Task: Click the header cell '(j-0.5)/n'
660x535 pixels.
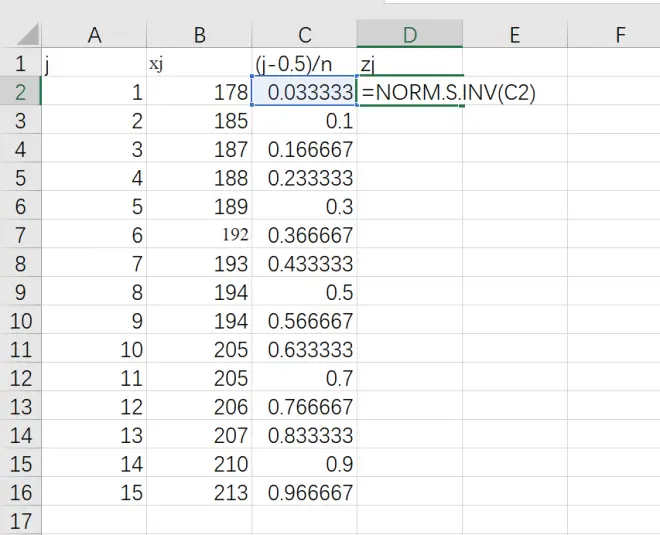Action: [305, 63]
